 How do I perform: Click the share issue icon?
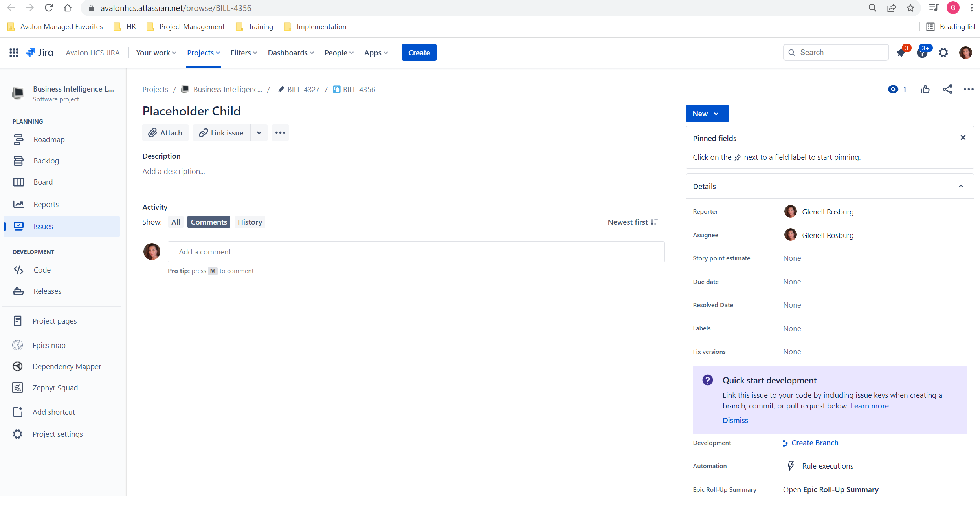pyautogui.click(x=947, y=90)
